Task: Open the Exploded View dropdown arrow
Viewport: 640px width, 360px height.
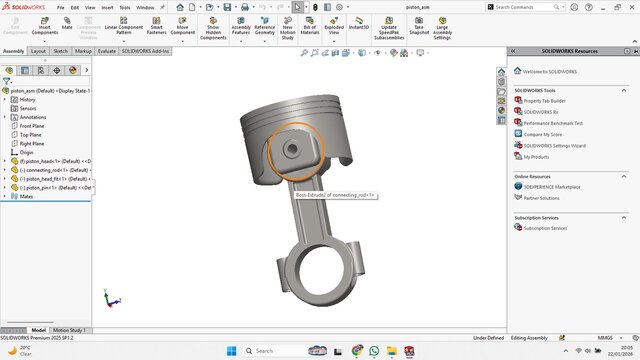Action: tap(334, 41)
